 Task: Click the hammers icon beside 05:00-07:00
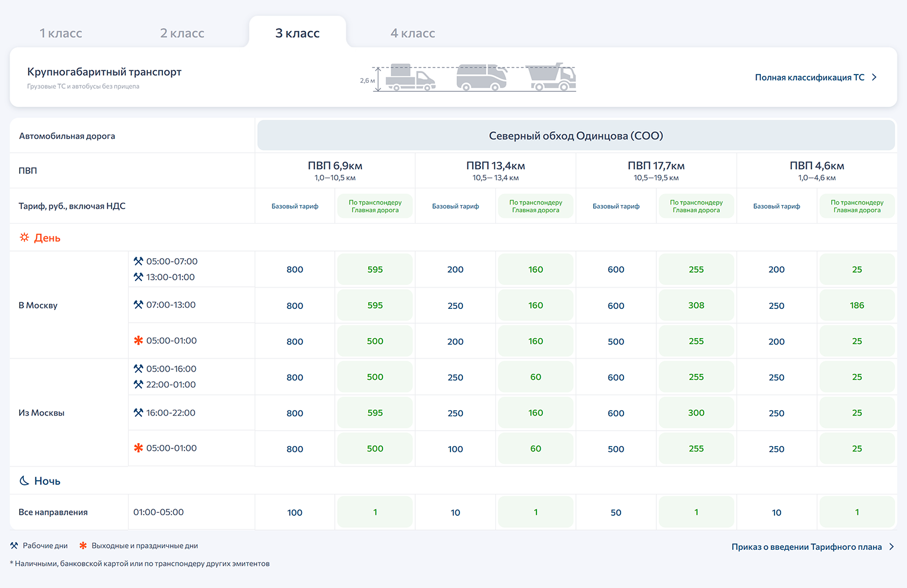pos(138,261)
